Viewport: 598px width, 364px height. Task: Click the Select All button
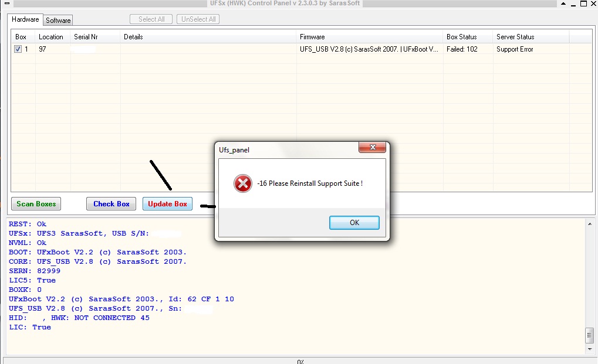click(x=151, y=19)
